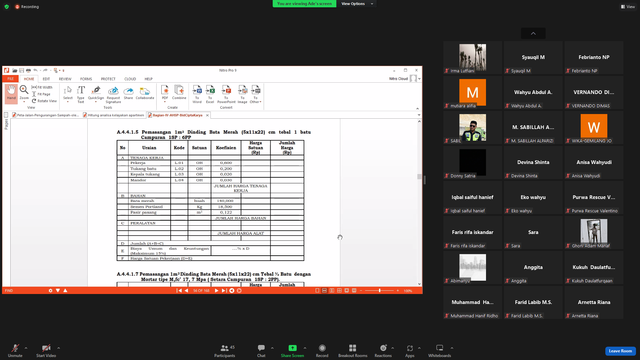The height and width of the screenshot is (360, 640).
Task: Convert document To Word
Action: [x=197, y=94]
